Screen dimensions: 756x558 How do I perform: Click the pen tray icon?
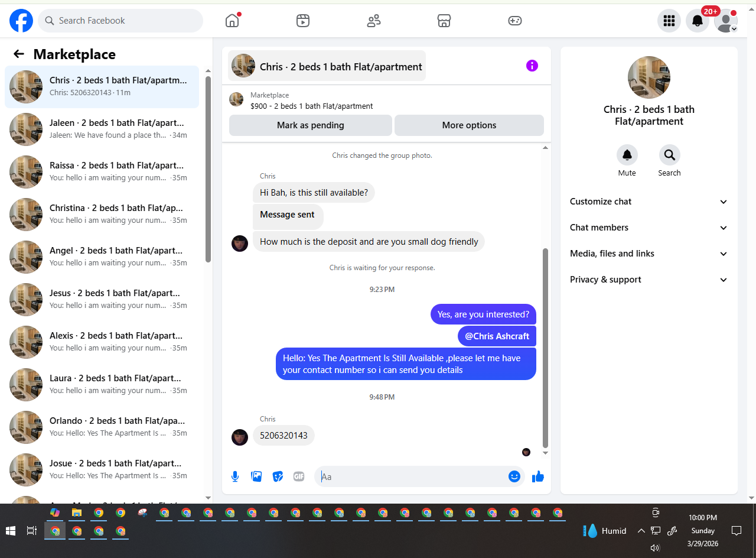pos(672,531)
